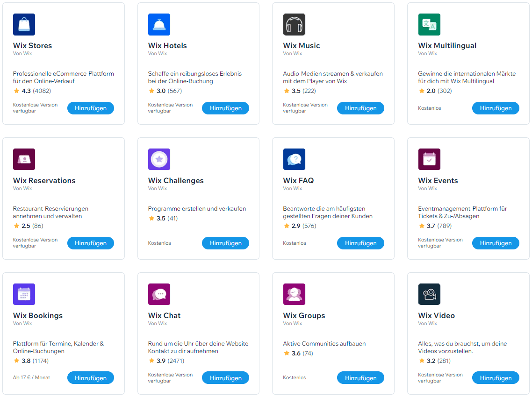Image resolution: width=532 pixels, height=397 pixels.
Task: Click the Wix Stores shopping bag icon
Action: [x=24, y=24]
